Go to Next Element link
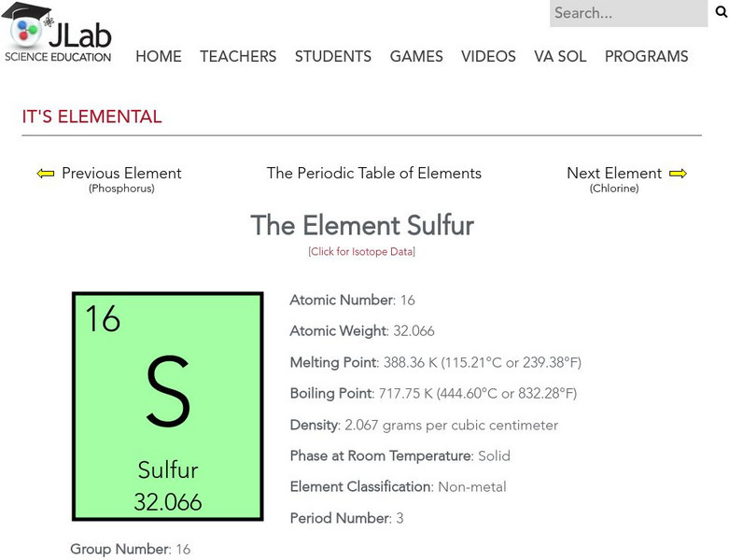The width and height of the screenshot is (729, 560). 614,174
